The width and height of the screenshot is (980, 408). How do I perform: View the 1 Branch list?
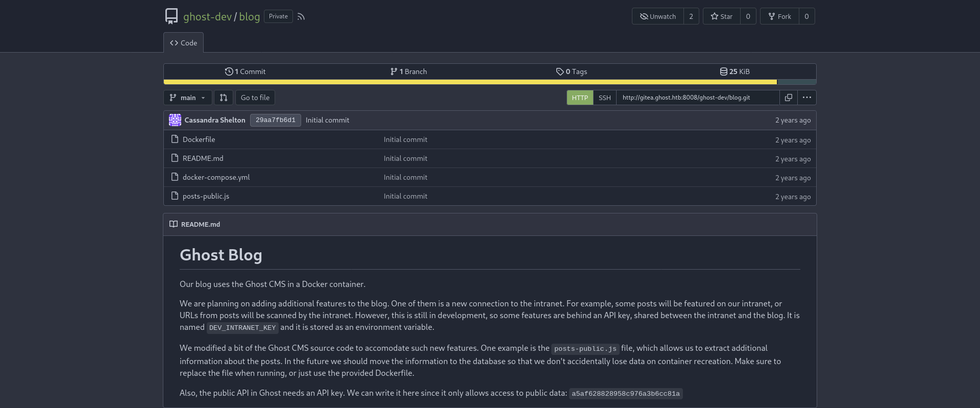(x=408, y=71)
